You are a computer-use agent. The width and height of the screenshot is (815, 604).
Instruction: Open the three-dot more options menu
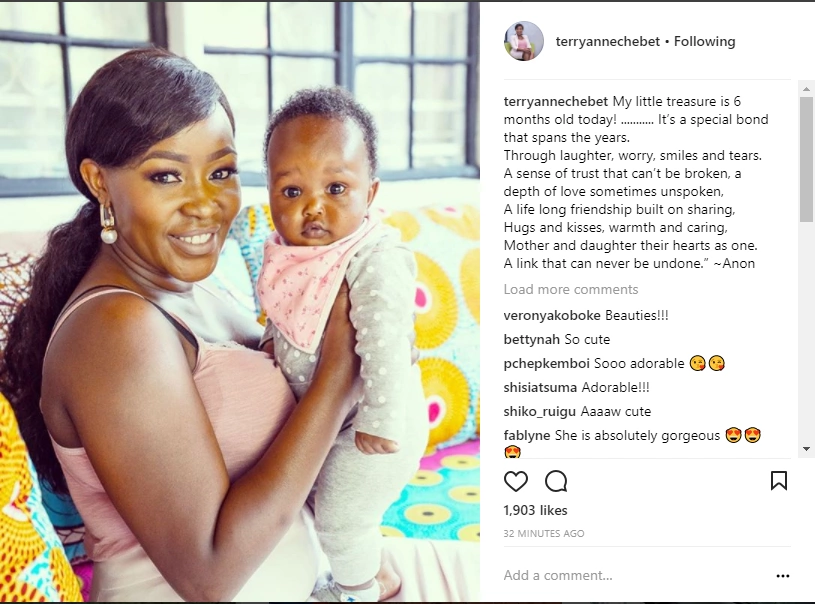(783, 576)
